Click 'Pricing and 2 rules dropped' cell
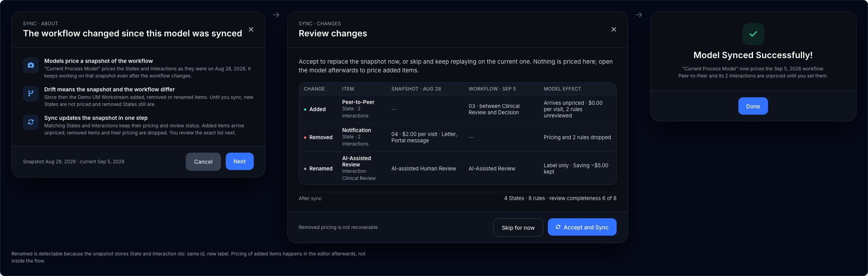 577,137
